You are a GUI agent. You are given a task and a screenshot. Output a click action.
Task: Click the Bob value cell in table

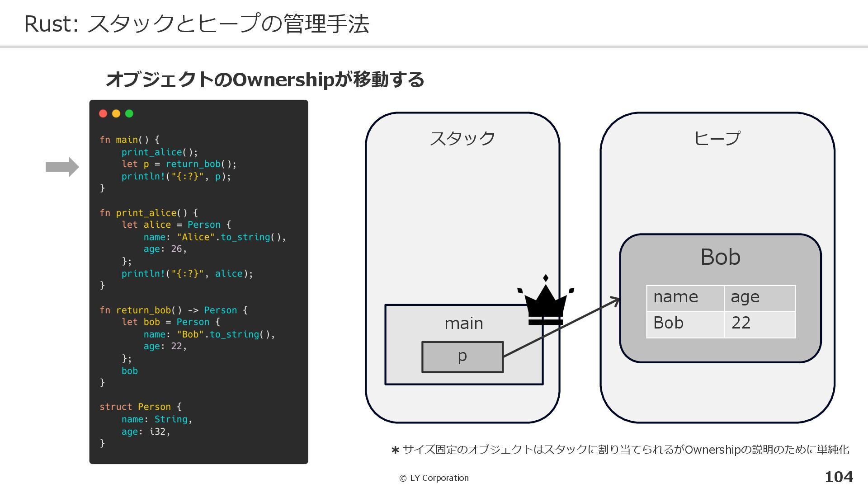coord(684,324)
